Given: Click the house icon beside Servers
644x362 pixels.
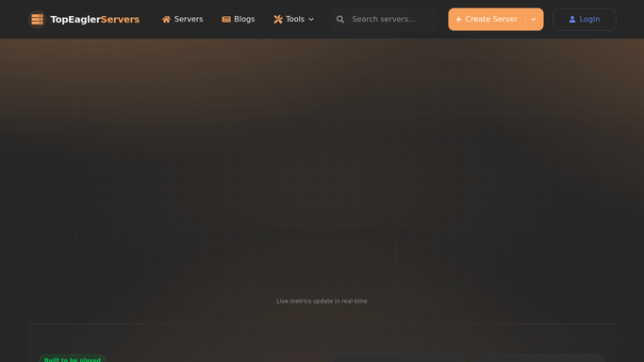Looking at the screenshot, I should tap(166, 19).
